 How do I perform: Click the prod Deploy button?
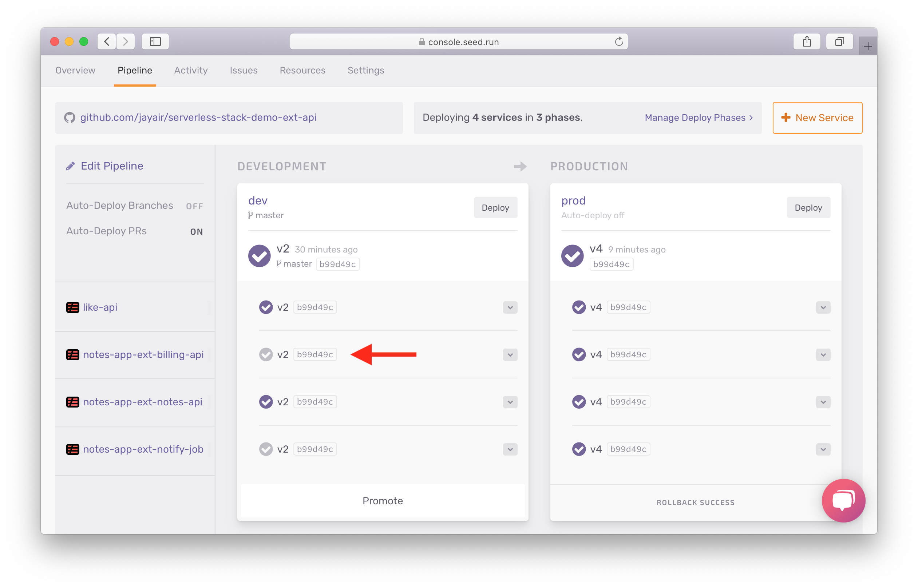coord(808,207)
